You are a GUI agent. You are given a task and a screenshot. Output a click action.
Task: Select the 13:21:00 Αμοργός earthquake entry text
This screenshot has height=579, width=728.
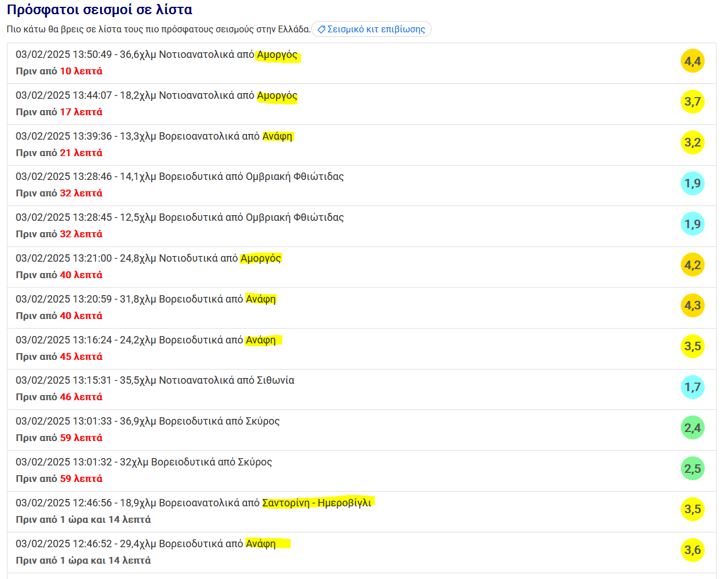coord(149,258)
